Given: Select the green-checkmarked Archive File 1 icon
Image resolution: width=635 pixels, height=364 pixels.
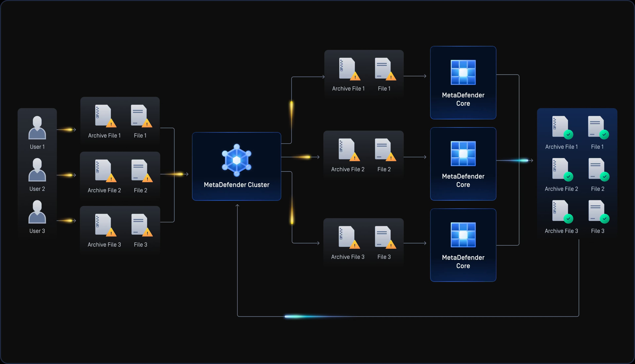Looking at the screenshot, I should pyautogui.click(x=563, y=127).
